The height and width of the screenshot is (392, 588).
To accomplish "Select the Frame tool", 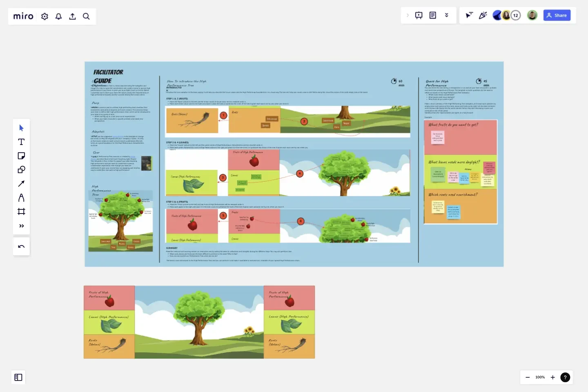I will pos(21,212).
